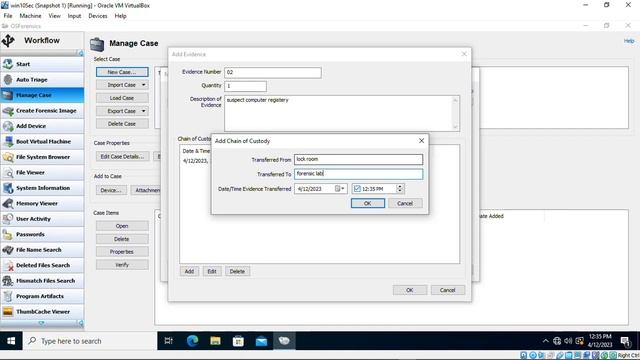The height and width of the screenshot is (360, 640).
Task: Click Cancel in the Add Evidence dialog
Action: tap(448, 290)
